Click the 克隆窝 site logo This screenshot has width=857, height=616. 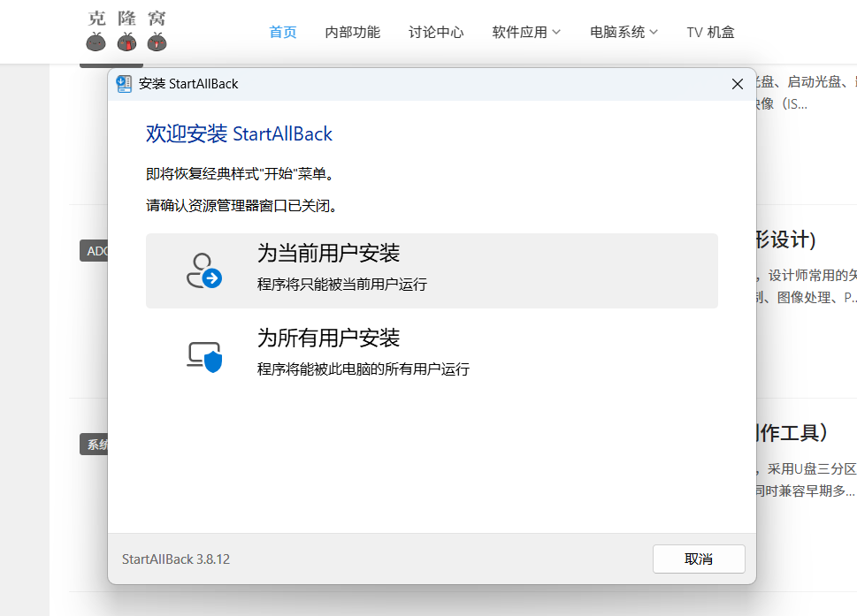(x=126, y=31)
